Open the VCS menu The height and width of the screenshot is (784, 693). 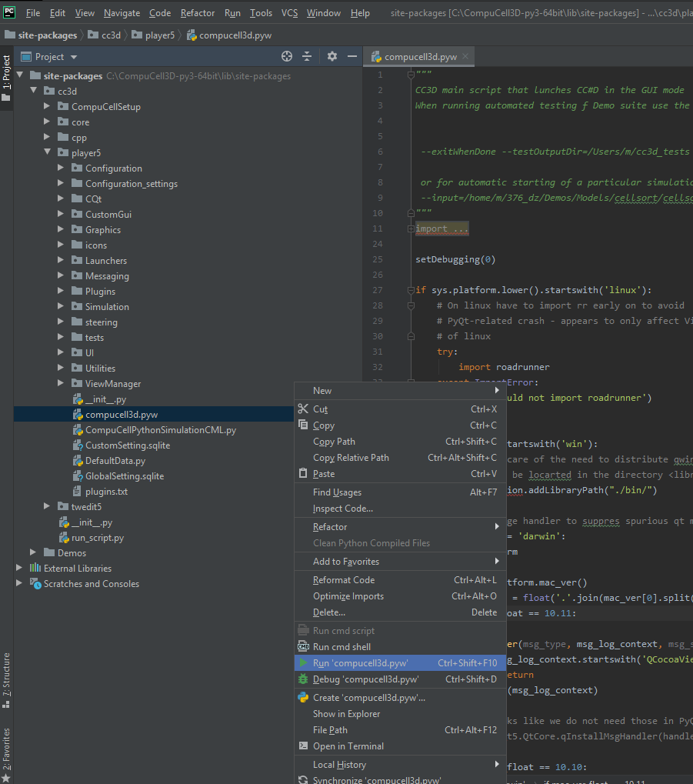tap(289, 13)
